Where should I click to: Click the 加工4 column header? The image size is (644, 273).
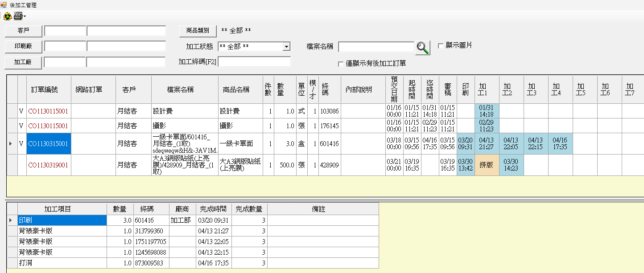click(561, 90)
